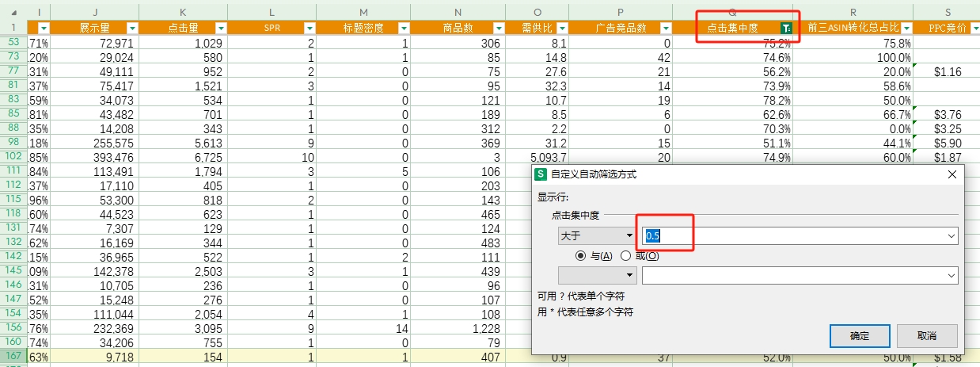This screenshot has width=980, height=367.
Task: Open the empty second operator dropdown
Action: (x=629, y=275)
